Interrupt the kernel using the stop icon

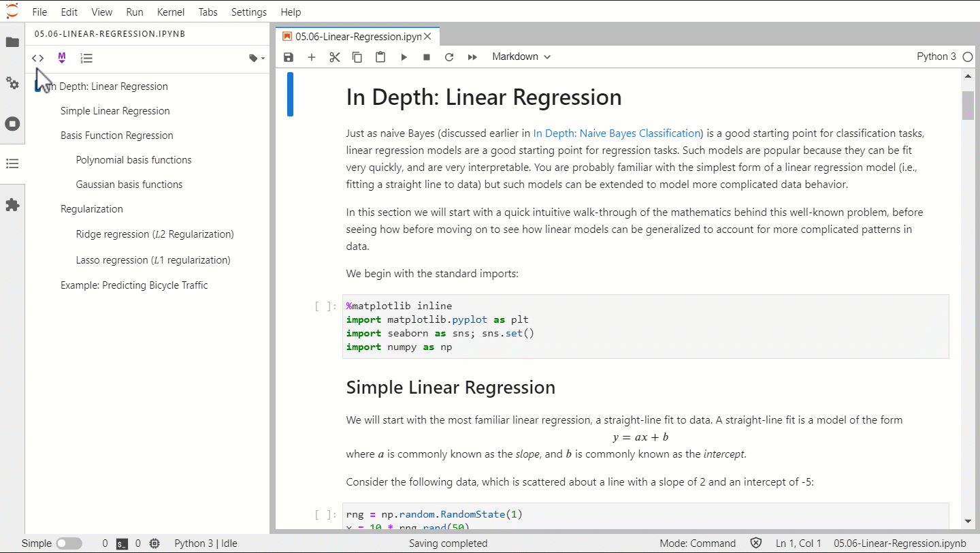[x=427, y=57]
